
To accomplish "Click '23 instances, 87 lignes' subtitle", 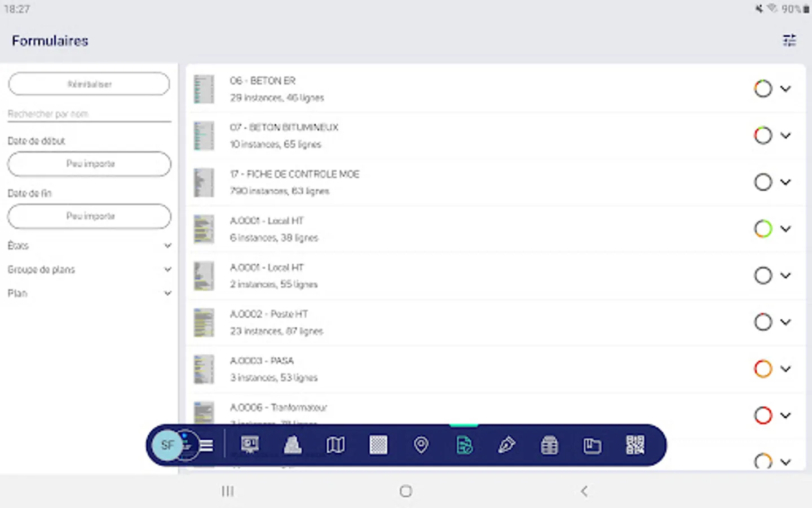I will point(276,331).
